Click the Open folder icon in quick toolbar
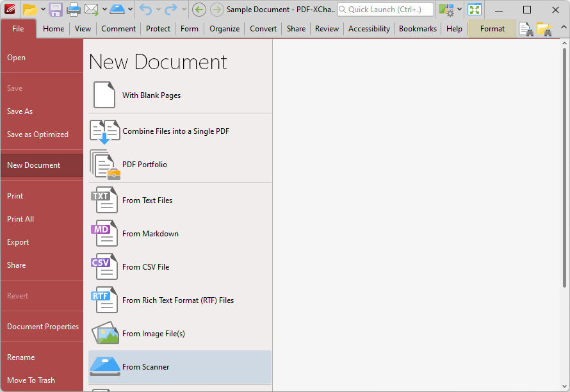This screenshot has height=392, width=570. pyautogui.click(x=30, y=10)
